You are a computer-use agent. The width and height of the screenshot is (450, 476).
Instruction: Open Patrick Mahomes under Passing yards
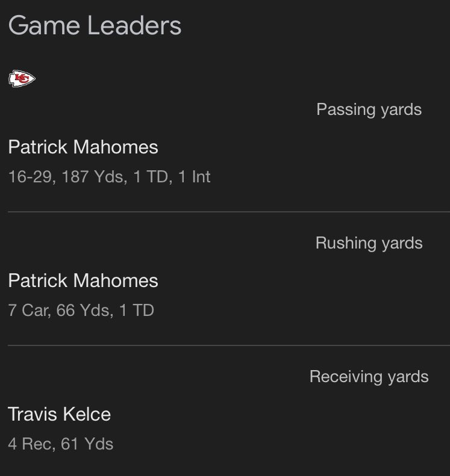point(83,147)
